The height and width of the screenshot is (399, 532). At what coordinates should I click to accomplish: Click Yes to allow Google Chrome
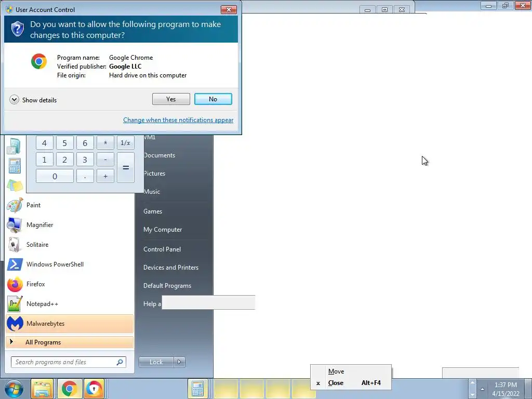pyautogui.click(x=171, y=99)
